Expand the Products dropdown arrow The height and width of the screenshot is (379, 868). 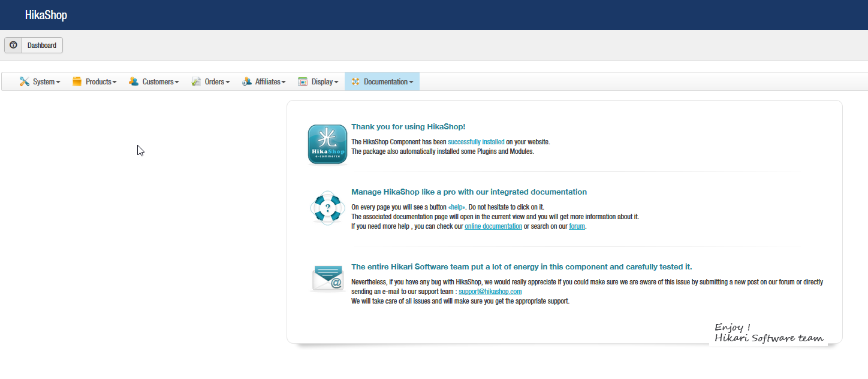click(x=114, y=82)
